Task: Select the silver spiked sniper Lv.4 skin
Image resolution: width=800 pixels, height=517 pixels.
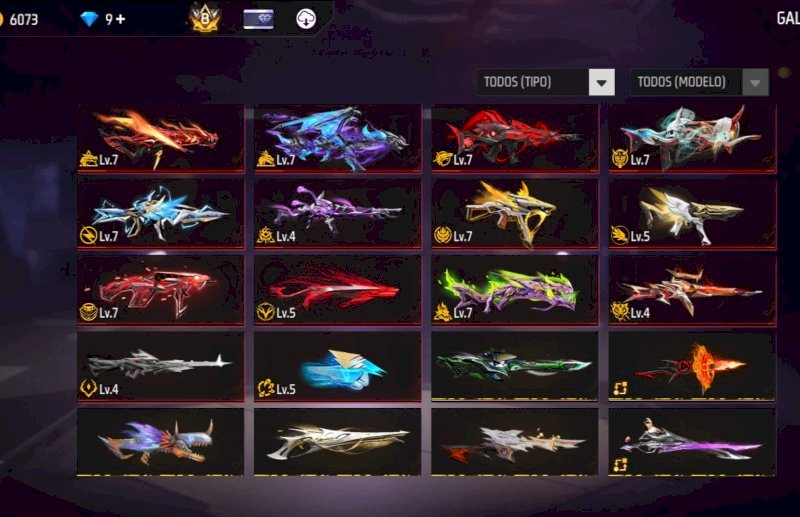Action: 161,366
